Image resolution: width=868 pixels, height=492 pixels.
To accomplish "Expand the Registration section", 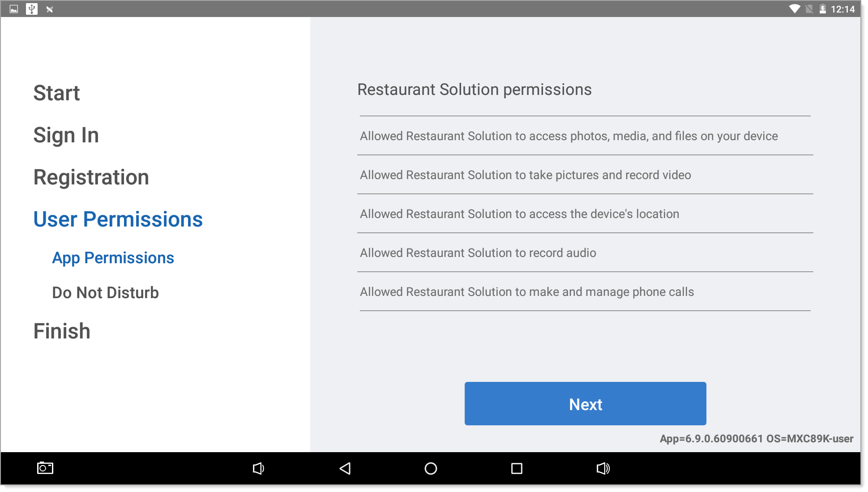I will pyautogui.click(x=92, y=176).
